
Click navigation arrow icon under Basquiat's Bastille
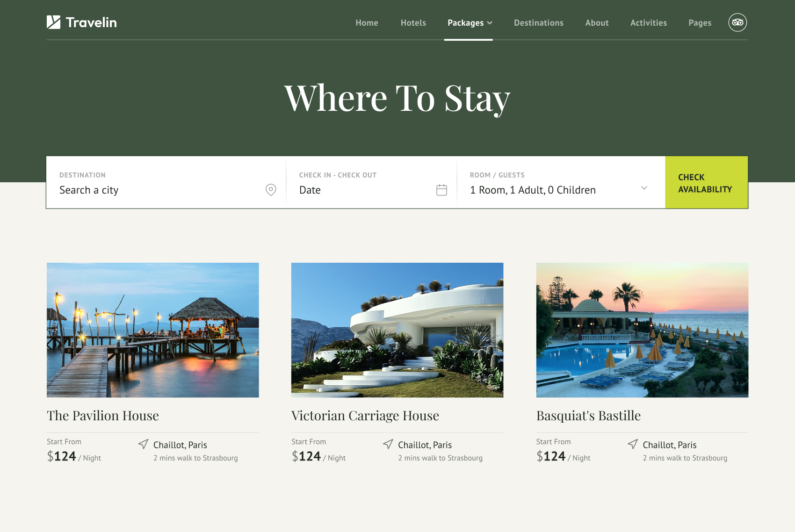(x=633, y=444)
